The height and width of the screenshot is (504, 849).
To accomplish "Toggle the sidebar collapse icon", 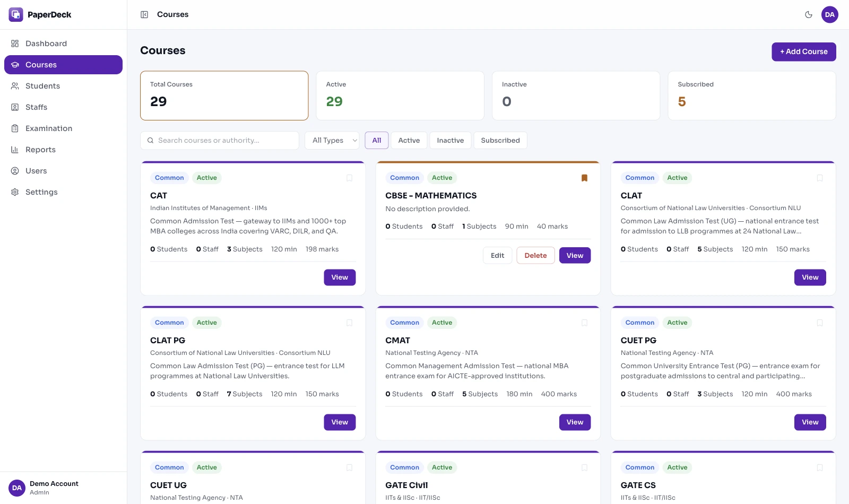I will pos(144,14).
